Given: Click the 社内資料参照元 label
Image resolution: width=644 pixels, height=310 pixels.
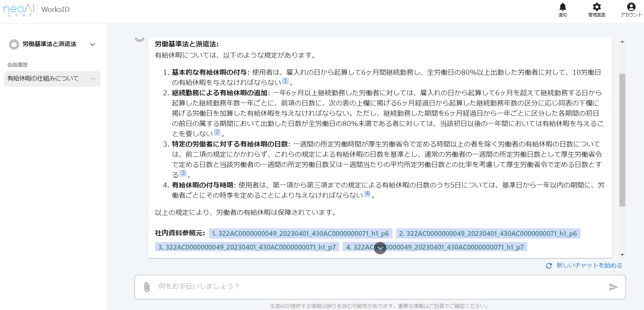Looking at the screenshot, I should click(180, 233).
